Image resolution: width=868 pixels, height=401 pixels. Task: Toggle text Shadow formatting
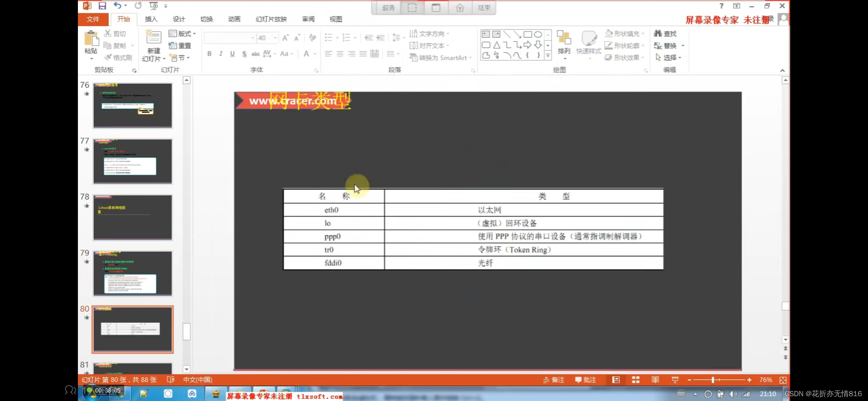(244, 54)
